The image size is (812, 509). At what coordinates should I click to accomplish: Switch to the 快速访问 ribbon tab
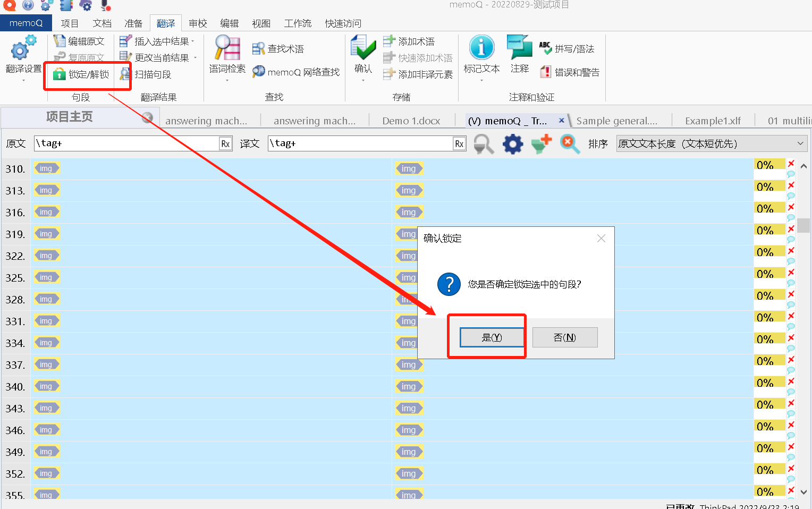click(x=343, y=23)
